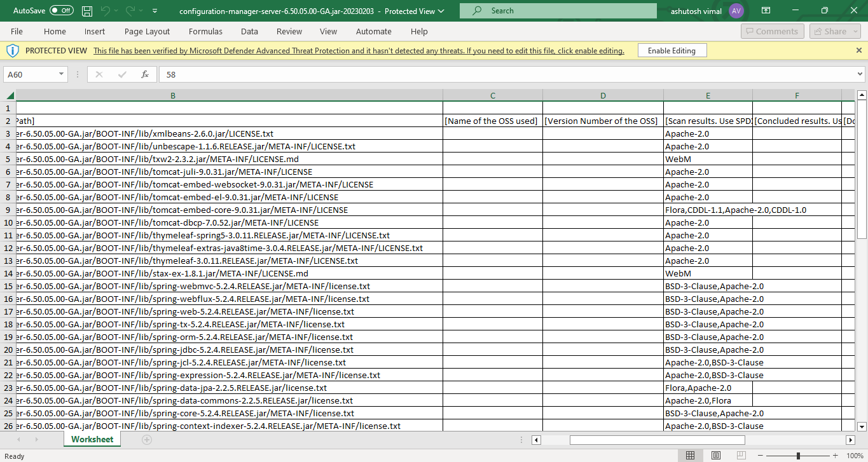Open the Name Box dropdown arrow
868x462 pixels.
62,74
